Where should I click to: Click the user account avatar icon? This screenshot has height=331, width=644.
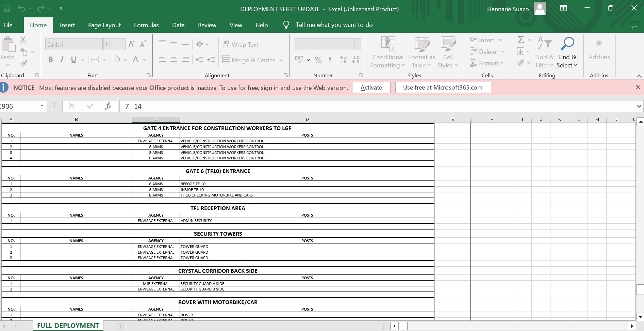(x=540, y=9)
